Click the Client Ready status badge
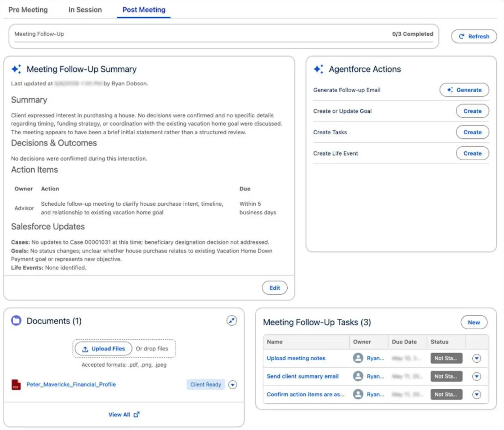Screen dimensions: 504x430 click(x=206, y=385)
